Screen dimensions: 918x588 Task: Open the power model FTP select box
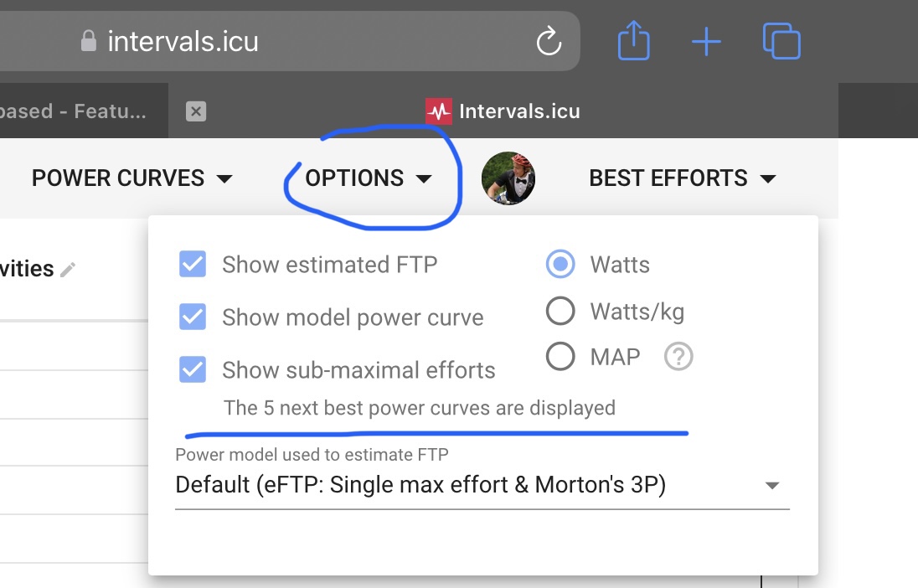click(482, 485)
